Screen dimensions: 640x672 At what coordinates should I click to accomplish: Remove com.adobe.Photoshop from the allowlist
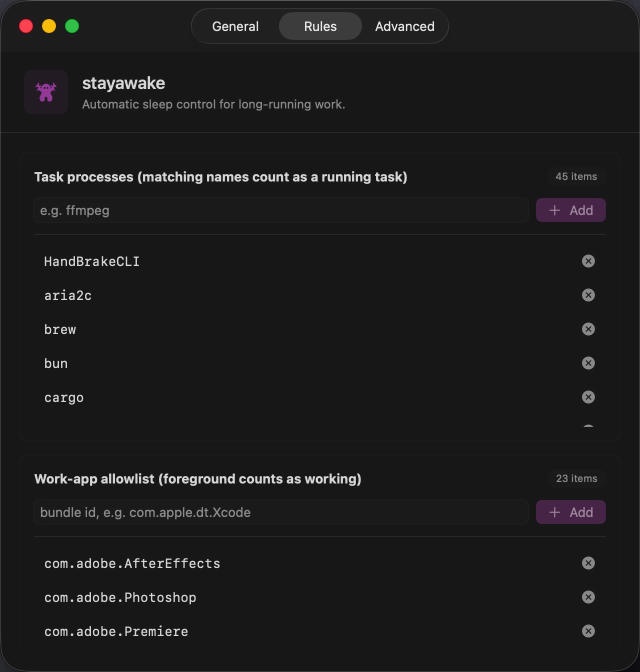point(588,597)
